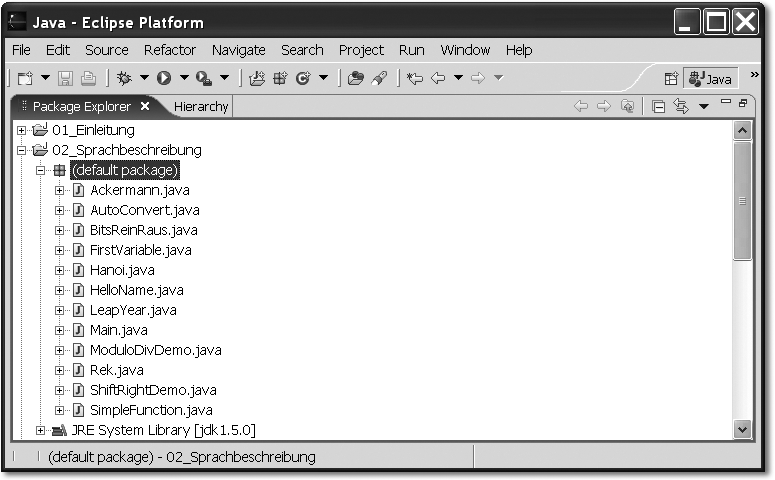
Task: Click the Up one level icon
Action: pos(627,106)
